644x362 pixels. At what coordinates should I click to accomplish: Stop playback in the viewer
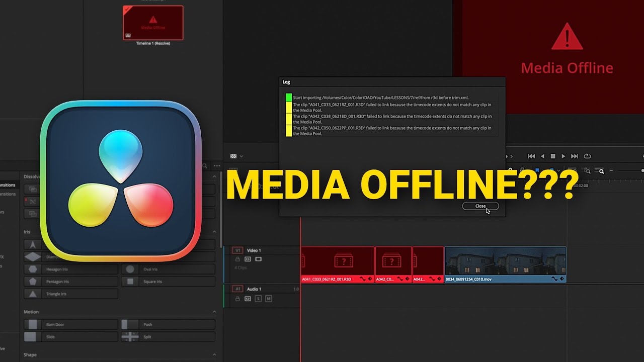click(x=553, y=156)
